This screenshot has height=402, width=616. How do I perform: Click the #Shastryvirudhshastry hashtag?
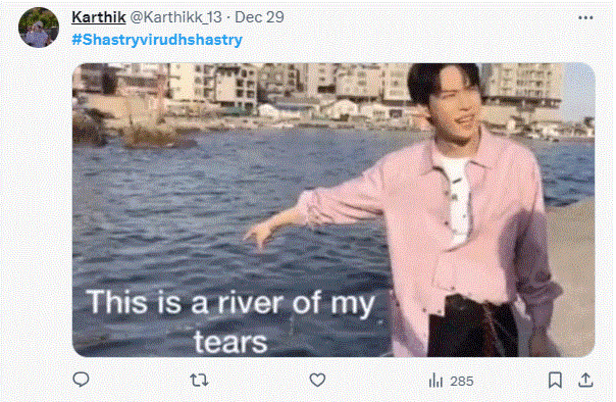click(157, 39)
